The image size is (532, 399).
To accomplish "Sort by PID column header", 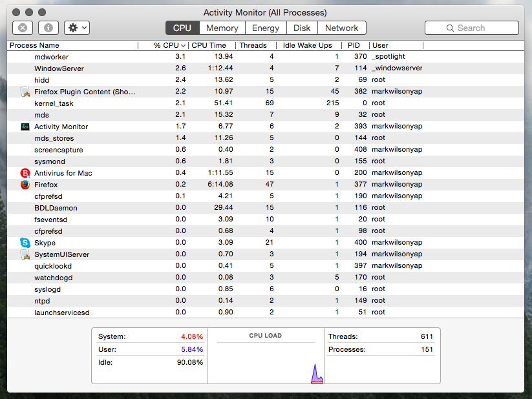I will tap(356, 45).
